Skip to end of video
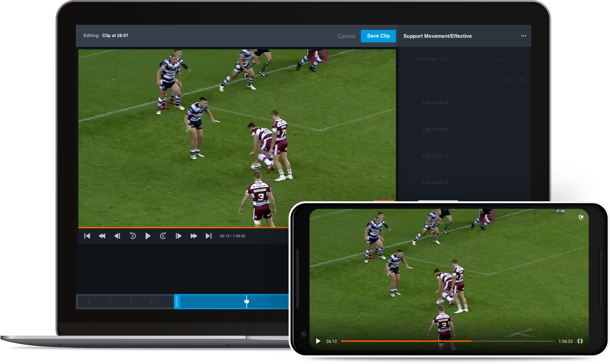The width and height of the screenshot is (610, 364). point(209,236)
